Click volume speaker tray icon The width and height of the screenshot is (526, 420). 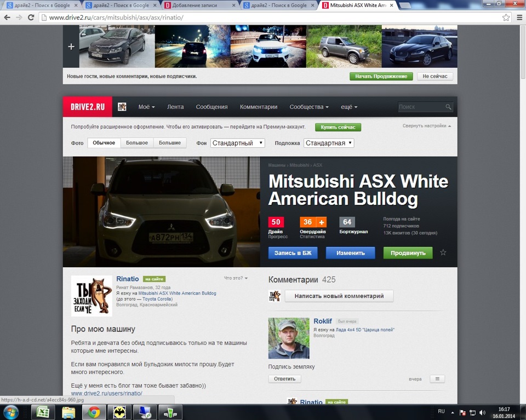(x=482, y=412)
